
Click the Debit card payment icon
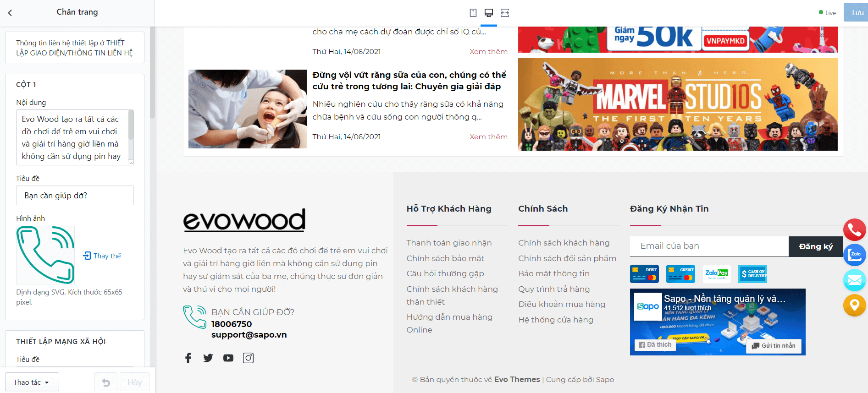click(644, 274)
